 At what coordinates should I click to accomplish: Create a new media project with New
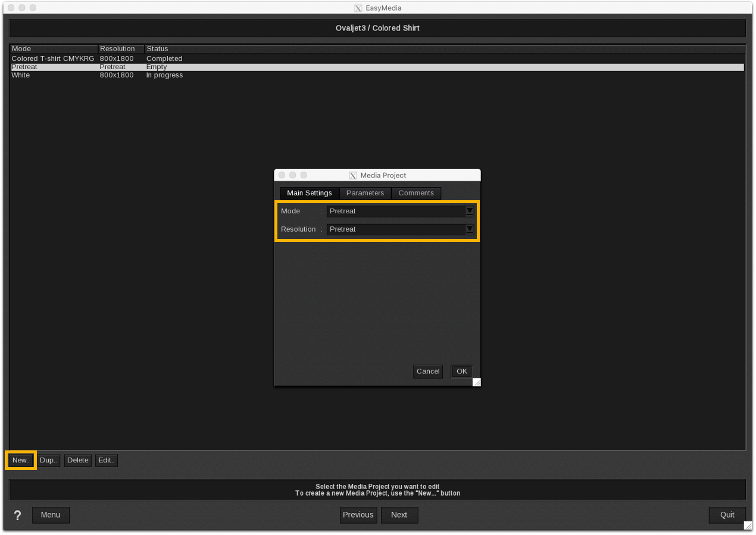20,460
